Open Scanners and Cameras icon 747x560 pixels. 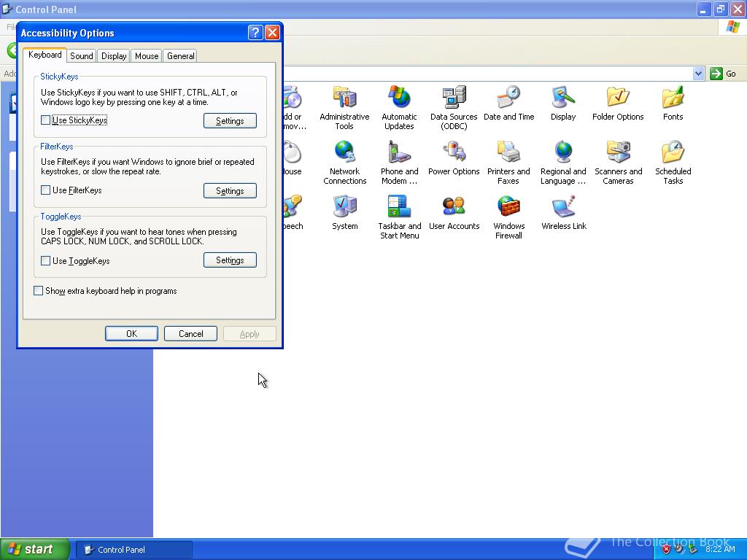tap(618, 152)
